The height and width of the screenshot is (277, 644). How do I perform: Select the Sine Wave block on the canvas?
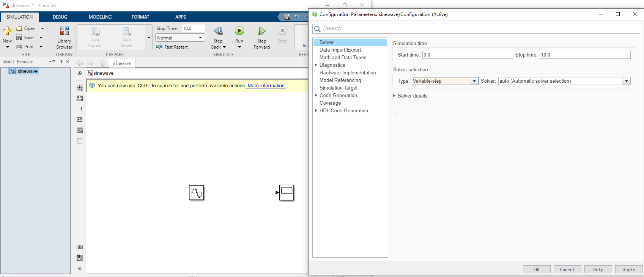click(x=197, y=193)
